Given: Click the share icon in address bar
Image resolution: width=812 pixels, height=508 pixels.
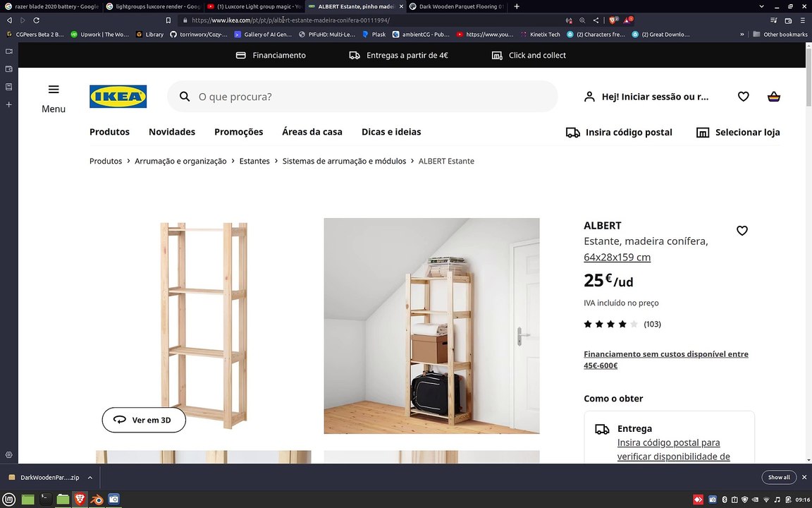Looking at the screenshot, I should pos(596,20).
